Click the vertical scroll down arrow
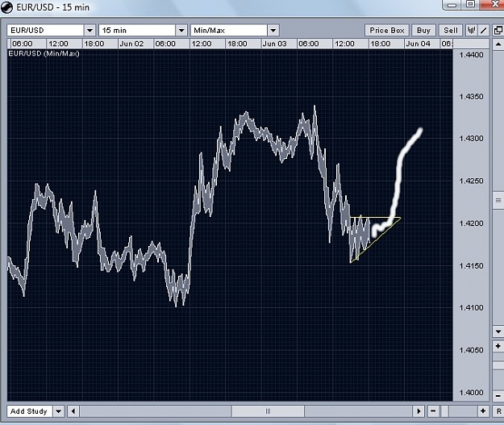This screenshot has height=425, width=504. click(498, 331)
